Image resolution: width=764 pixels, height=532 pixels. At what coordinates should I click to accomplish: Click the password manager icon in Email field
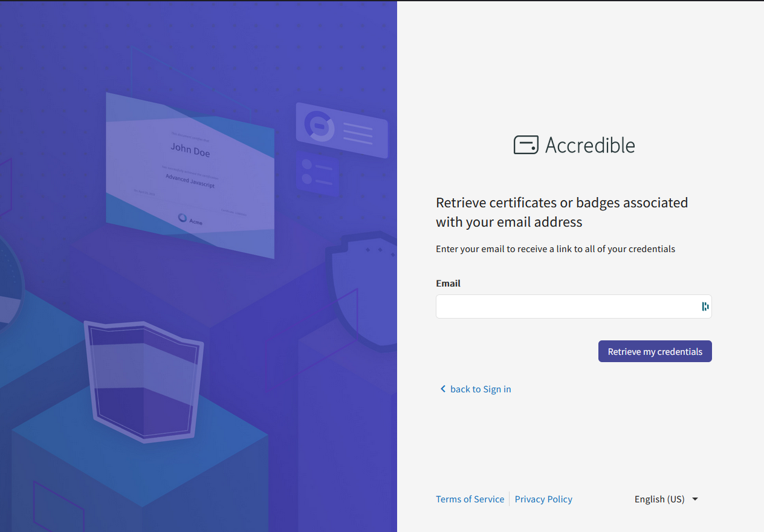pyautogui.click(x=705, y=307)
